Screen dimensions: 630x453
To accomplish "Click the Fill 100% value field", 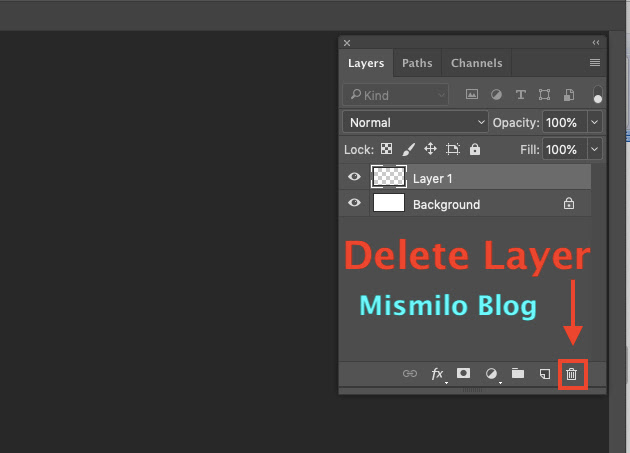I will pyautogui.click(x=565, y=149).
